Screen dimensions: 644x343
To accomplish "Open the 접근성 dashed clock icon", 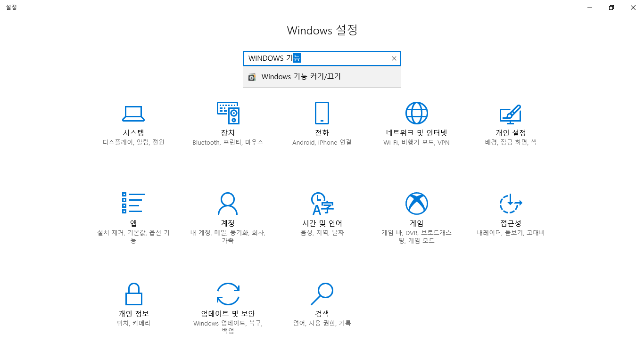I will click(511, 203).
